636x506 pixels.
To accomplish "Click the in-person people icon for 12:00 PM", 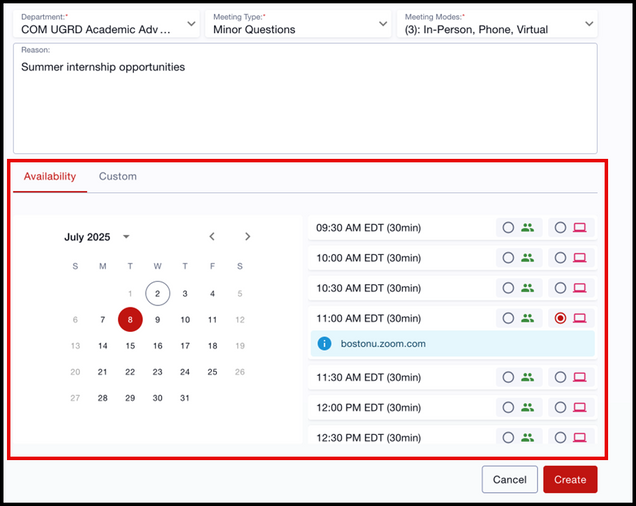I will [527, 407].
